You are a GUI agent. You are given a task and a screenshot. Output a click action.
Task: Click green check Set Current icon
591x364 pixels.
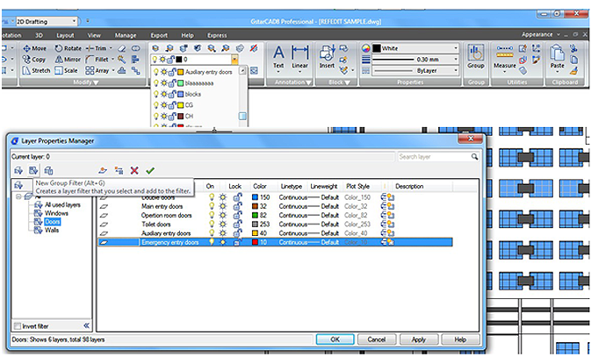pyautogui.click(x=150, y=170)
